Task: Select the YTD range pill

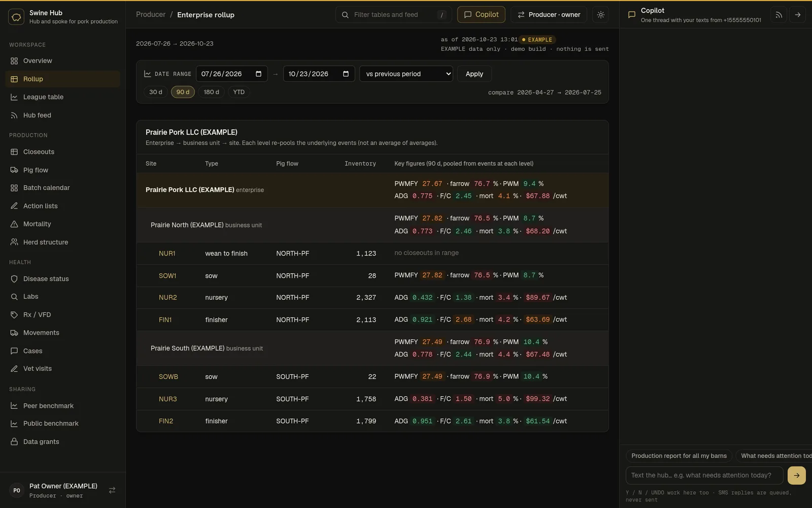Action: click(x=239, y=92)
